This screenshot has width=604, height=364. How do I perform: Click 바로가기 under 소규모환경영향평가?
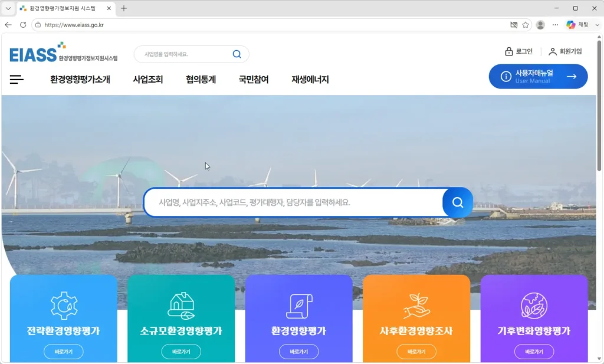pos(181,351)
